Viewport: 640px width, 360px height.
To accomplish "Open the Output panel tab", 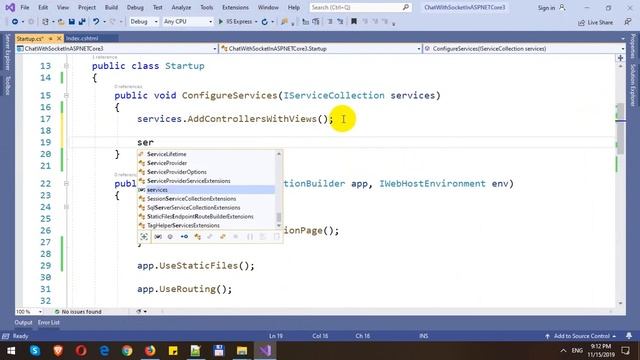I will (23, 322).
